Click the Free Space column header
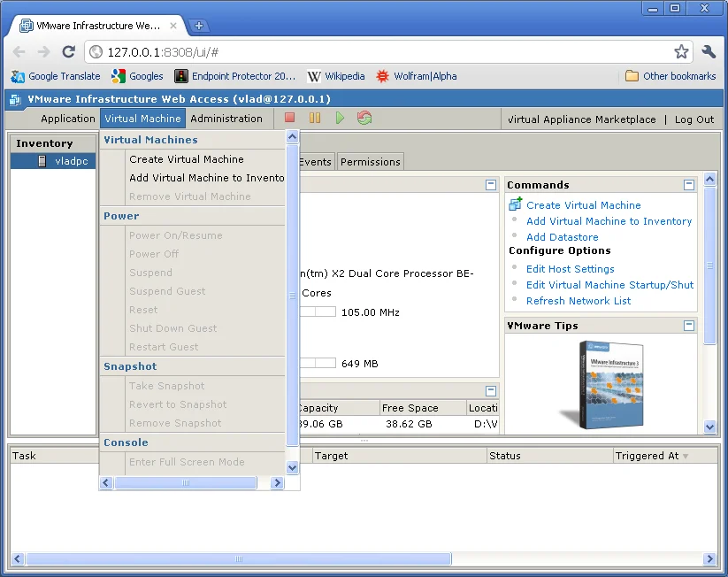728x577 pixels. tap(423, 408)
